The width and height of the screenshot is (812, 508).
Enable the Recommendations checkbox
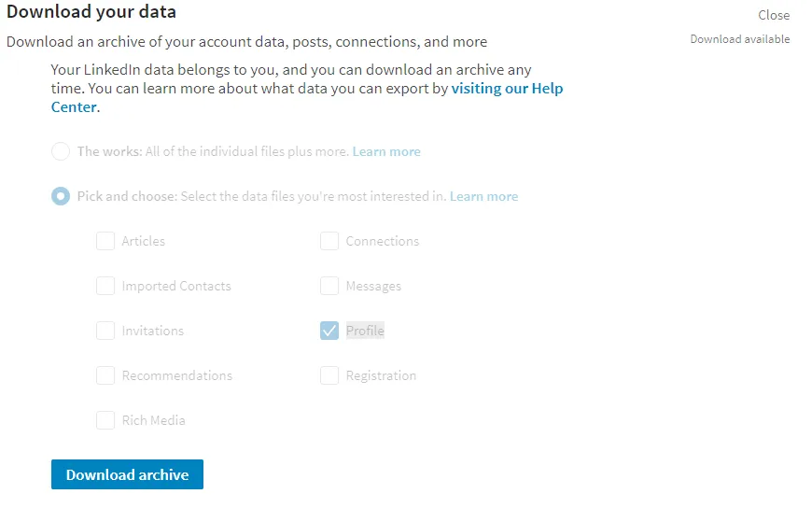105,375
